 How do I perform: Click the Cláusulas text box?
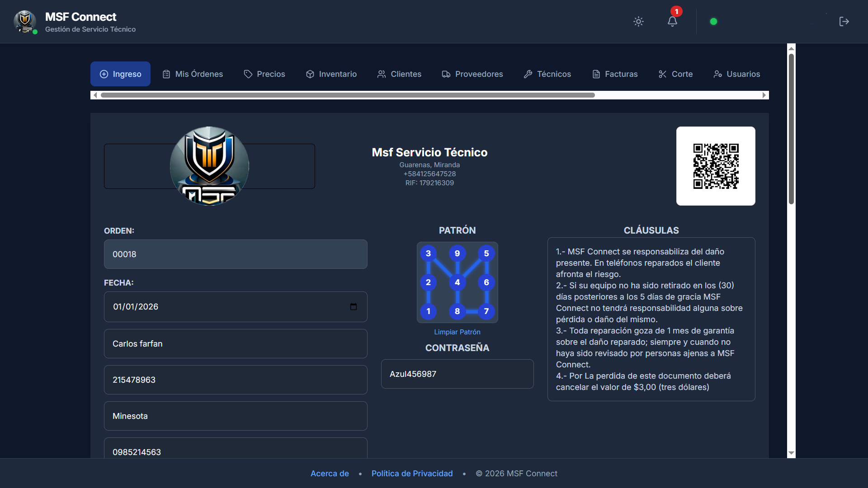click(x=651, y=319)
